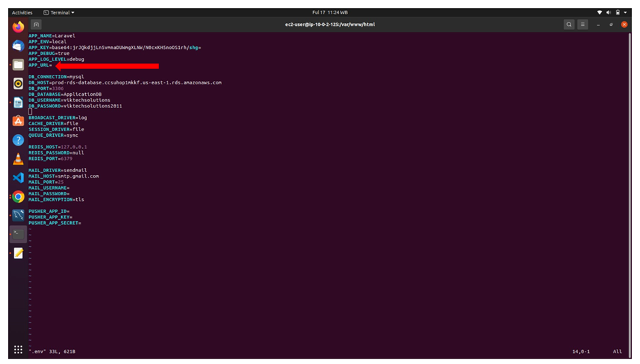Click the BROADCAST_DRIVER=log line
Viewport: 640px width, 364px height.
(58, 118)
